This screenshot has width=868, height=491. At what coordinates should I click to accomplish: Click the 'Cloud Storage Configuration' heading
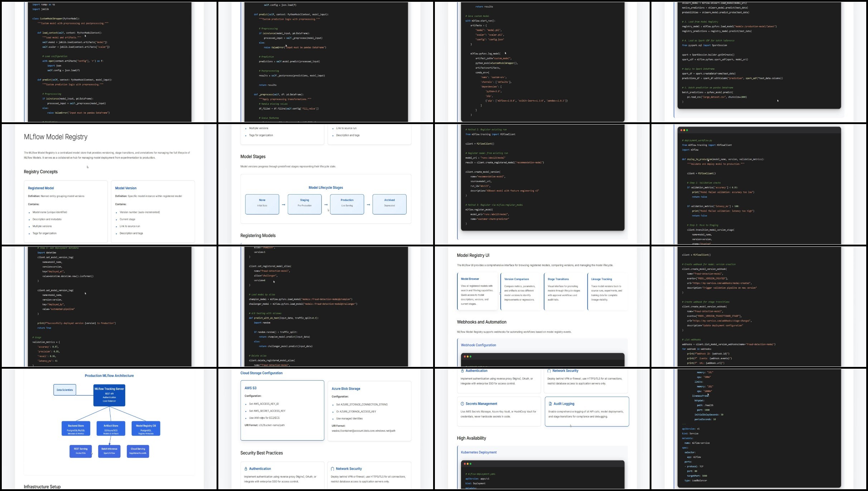tap(261, 373)
